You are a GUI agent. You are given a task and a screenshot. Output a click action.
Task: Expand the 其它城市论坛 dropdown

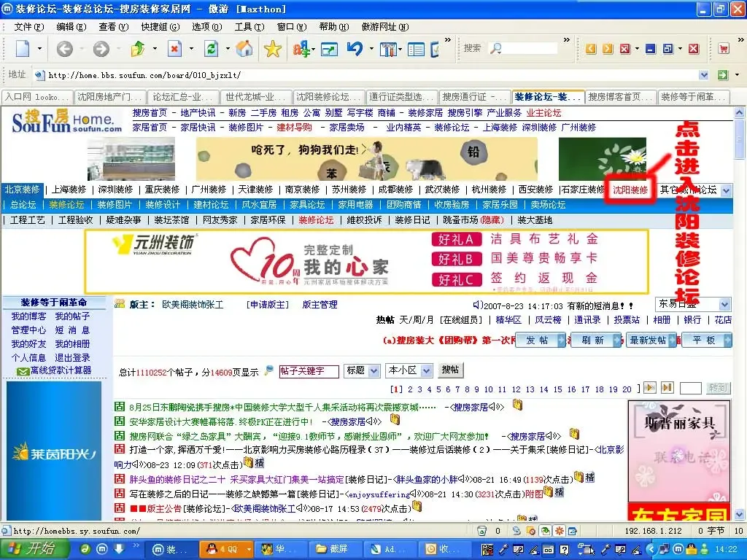point(726,190)
